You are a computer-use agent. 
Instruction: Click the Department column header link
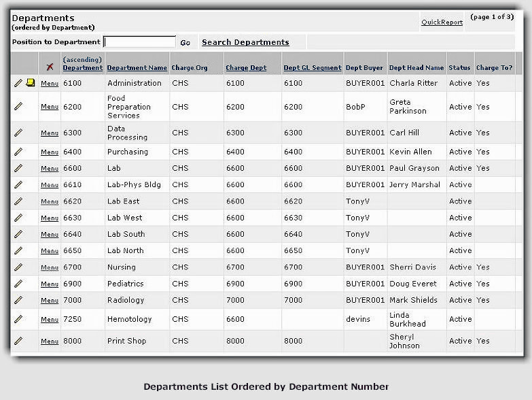[82, 68]
